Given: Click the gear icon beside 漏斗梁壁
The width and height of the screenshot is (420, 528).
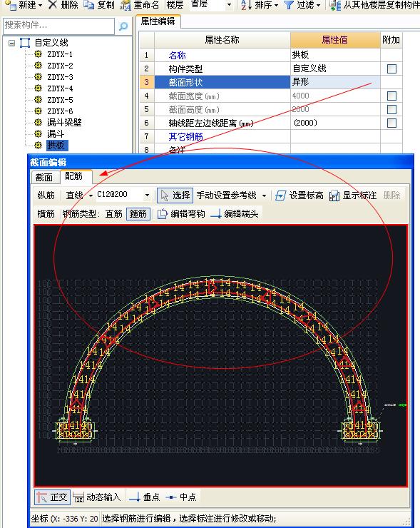Looking at the screenshot, I should tap(38, 122).
